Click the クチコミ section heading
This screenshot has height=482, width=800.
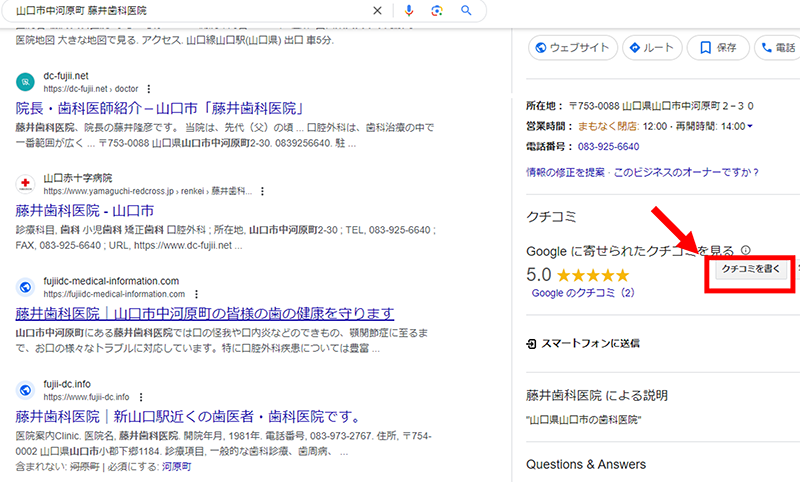(551, 217)
